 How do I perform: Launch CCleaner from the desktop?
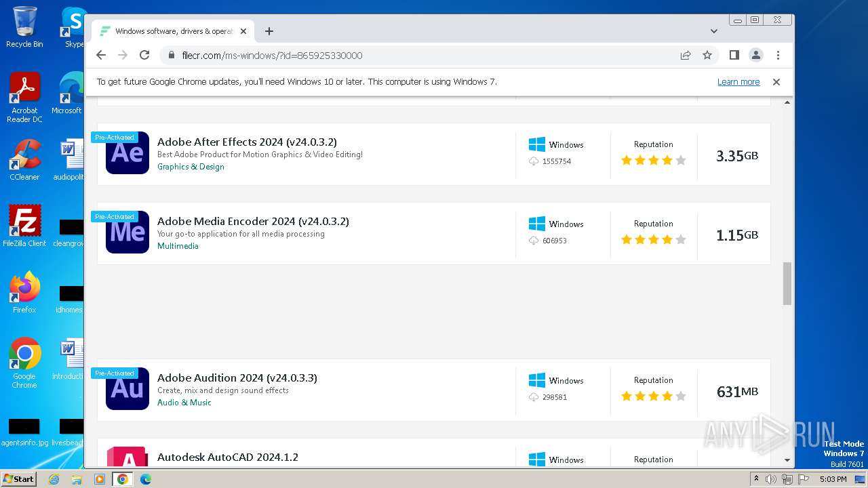[24, 160]
